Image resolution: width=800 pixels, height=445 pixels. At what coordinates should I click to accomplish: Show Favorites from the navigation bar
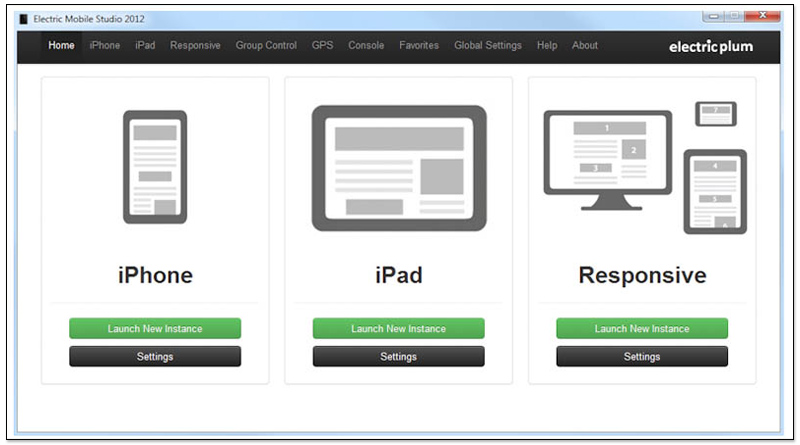419,45
